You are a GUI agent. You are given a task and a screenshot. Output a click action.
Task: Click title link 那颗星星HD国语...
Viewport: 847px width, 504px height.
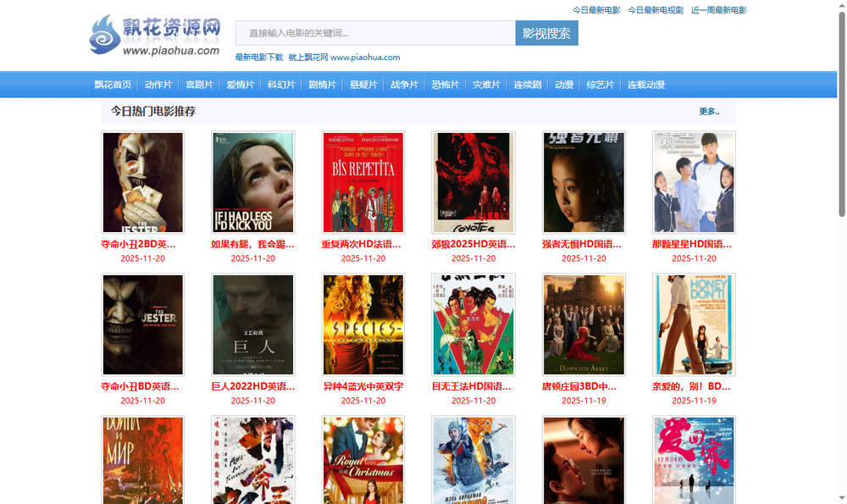[692, 244]
